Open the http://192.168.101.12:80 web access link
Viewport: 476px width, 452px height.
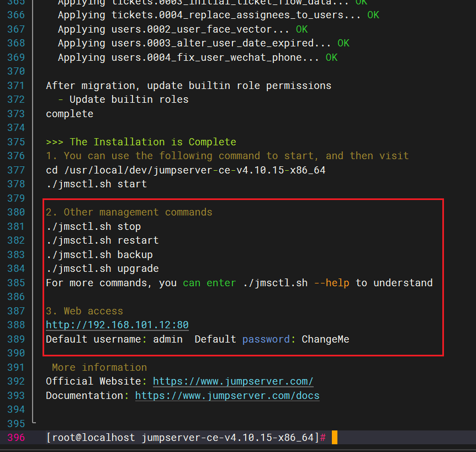[117, 325]
